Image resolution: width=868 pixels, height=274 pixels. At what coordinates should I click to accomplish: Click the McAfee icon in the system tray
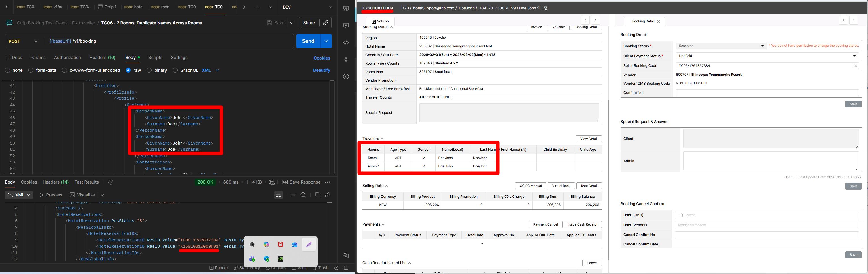coord(280,245)
